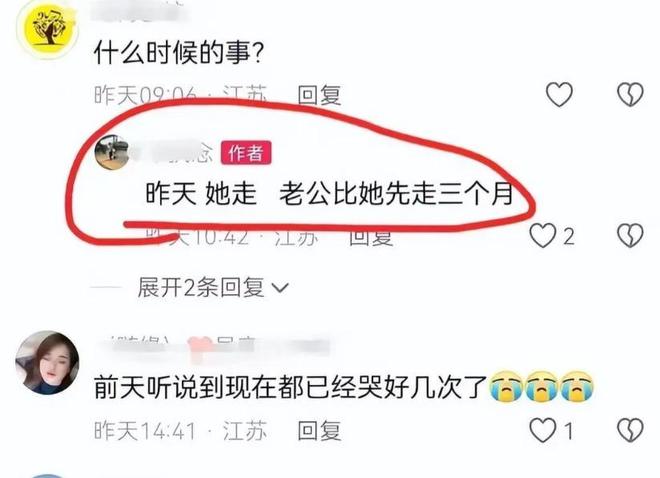The width and height of the screenshot is (660, 478).
Task: Expand 展开2条回复 hidden replies
Action: tap(213, 288)
